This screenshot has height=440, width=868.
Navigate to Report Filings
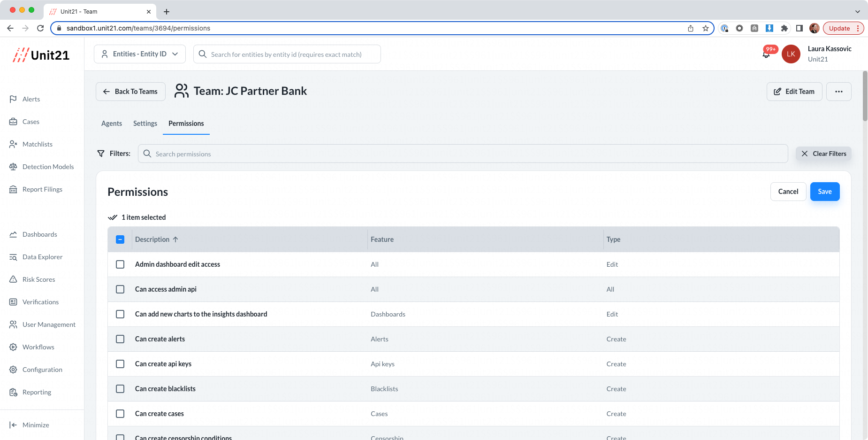(x=42, y=189)
